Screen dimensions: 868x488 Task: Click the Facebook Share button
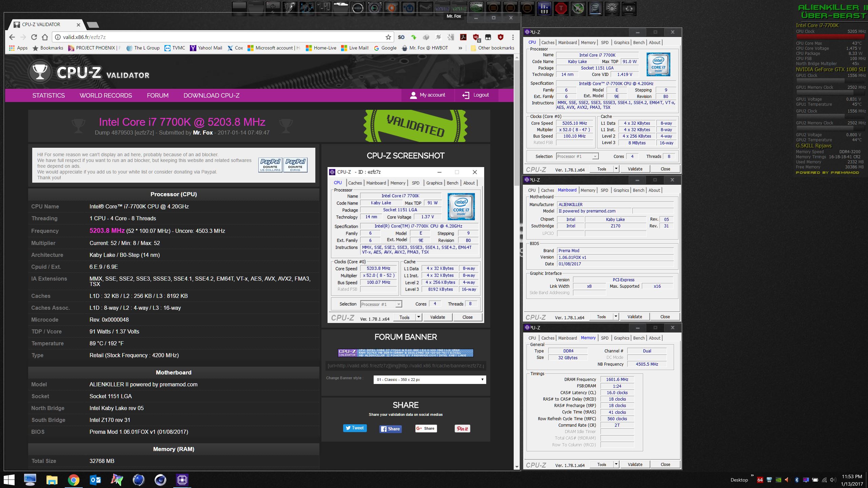click(x=390, y=429)
